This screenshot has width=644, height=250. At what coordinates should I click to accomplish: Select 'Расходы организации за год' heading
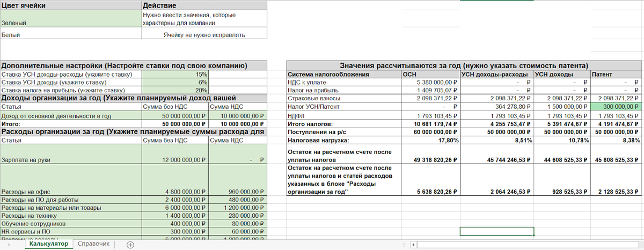133,131
